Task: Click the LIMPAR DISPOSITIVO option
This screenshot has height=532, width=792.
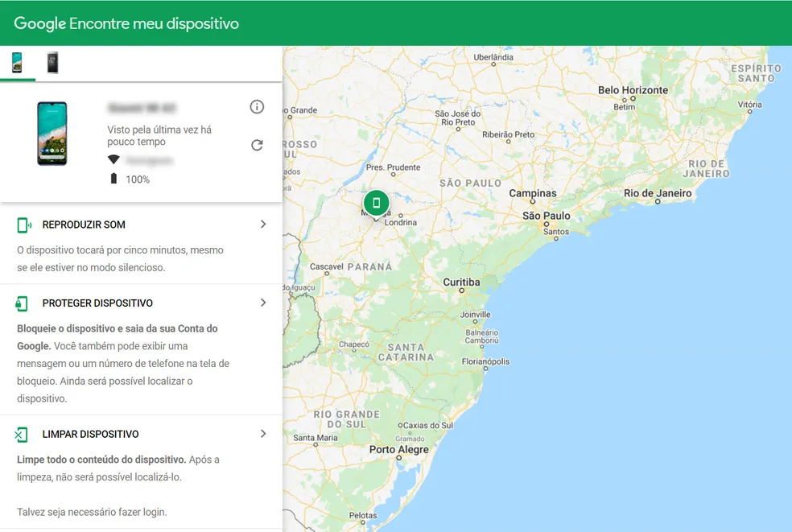Action: tap(90, 435)
